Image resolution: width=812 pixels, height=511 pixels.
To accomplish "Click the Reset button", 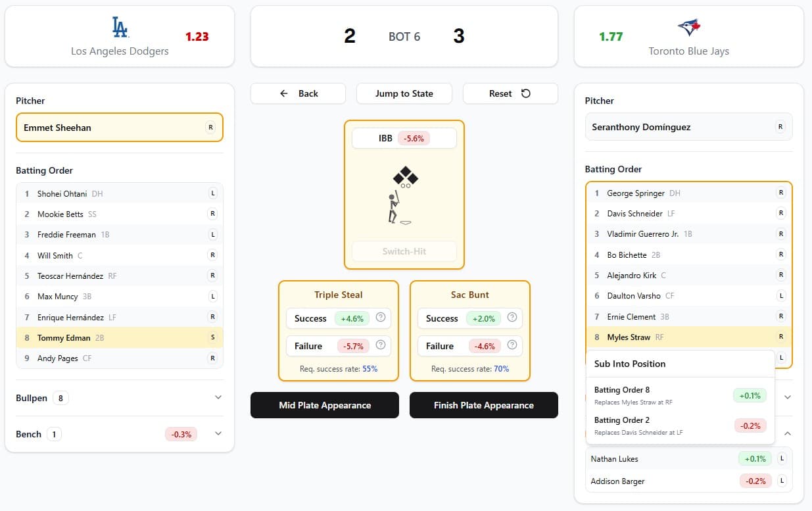I will [510, 93].
